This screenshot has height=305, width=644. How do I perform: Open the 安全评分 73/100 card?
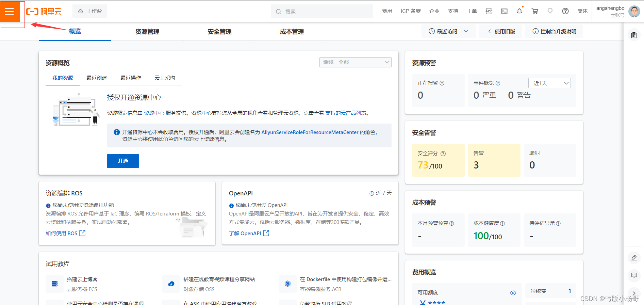438,160
